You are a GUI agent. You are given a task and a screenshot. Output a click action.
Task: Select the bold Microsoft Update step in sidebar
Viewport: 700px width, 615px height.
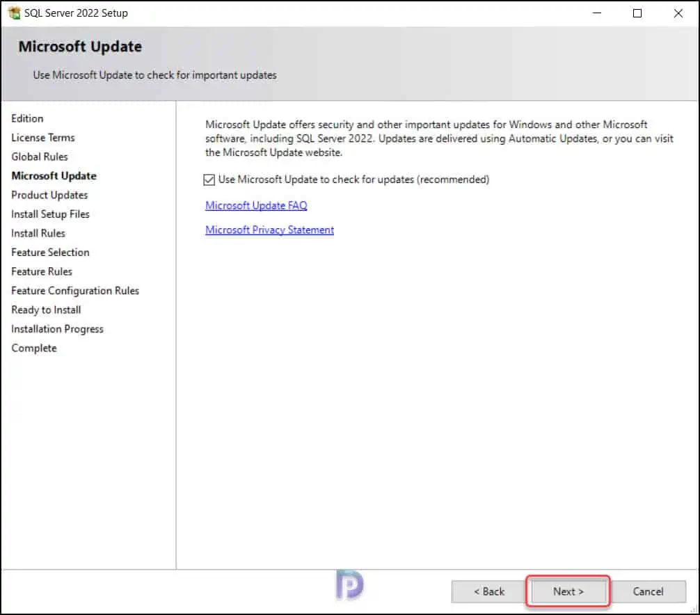point(54,176)
